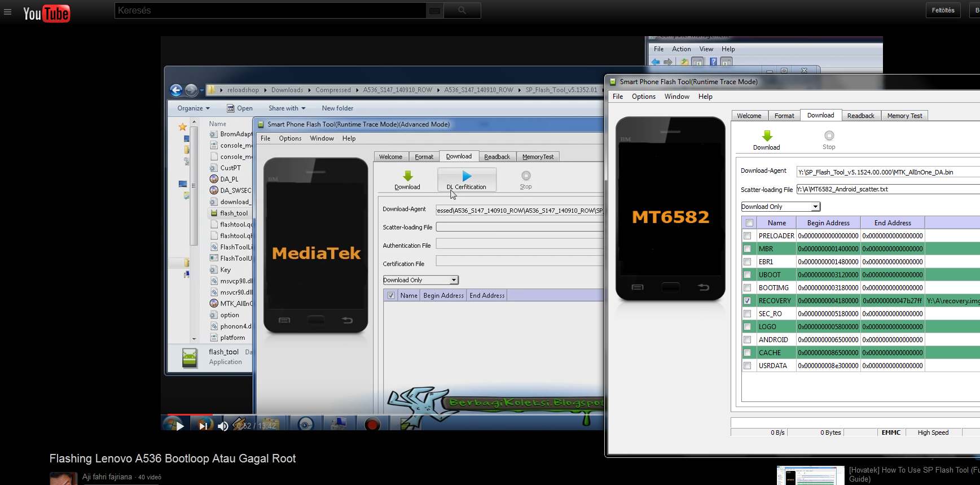The image size is (980, 485).
Task: Expand breadcrumb arrow after Downloads
Action: pos(309,90)
